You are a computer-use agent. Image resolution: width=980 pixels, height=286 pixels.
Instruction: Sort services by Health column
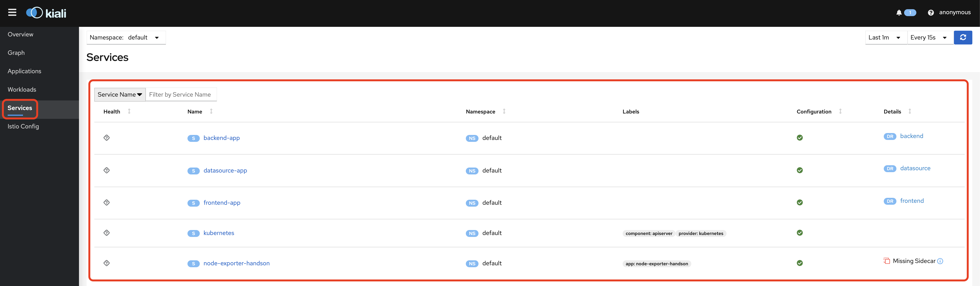(x=129, y=111)
